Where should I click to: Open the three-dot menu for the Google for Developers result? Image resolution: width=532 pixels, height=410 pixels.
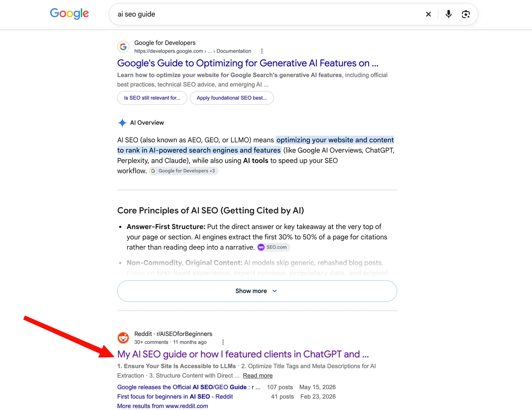[x=262, y=51]
